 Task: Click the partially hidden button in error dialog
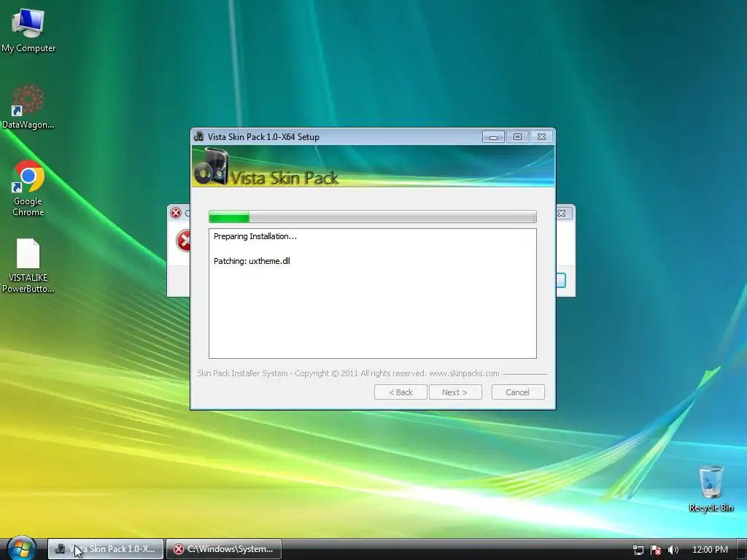tap(561, 281)
